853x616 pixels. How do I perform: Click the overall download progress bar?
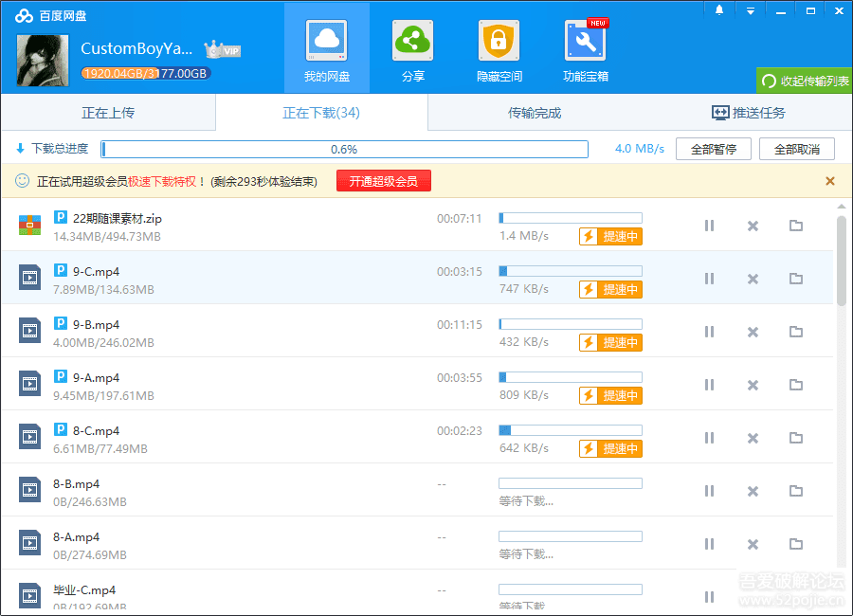[344, 149]
